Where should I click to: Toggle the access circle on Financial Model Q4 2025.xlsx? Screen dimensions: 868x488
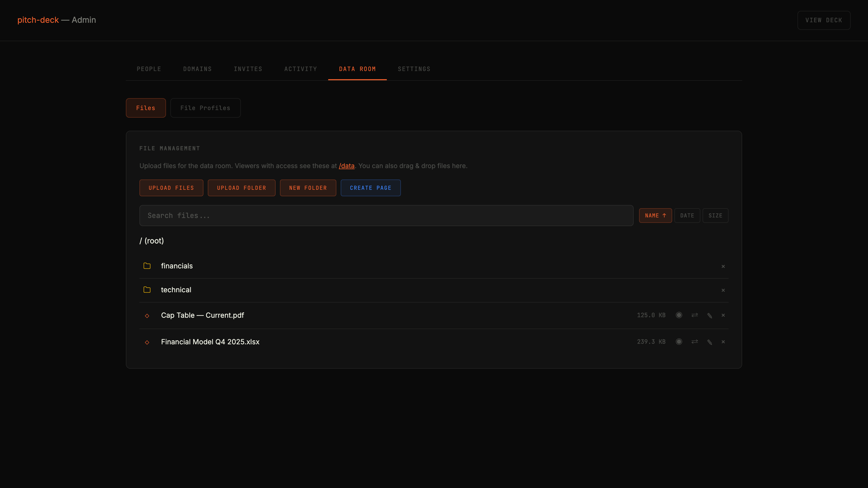[x=679, y=342]
